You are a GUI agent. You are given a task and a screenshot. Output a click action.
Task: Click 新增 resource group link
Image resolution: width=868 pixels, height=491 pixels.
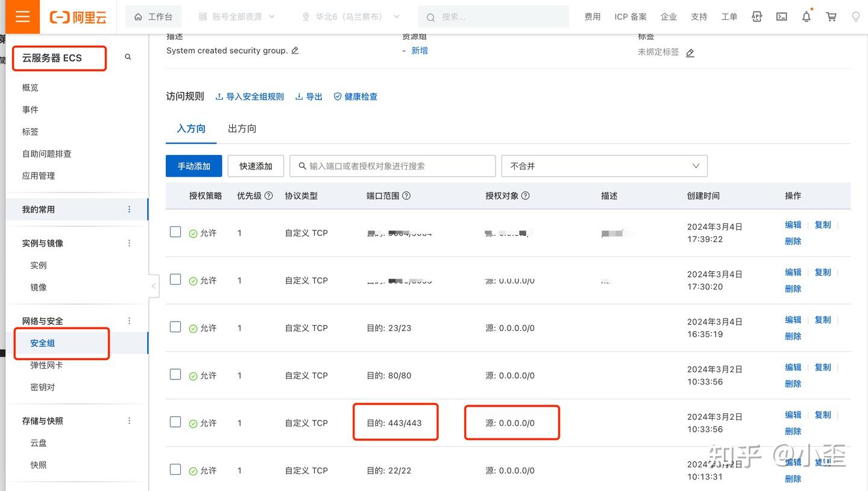(x=420, y=51)
